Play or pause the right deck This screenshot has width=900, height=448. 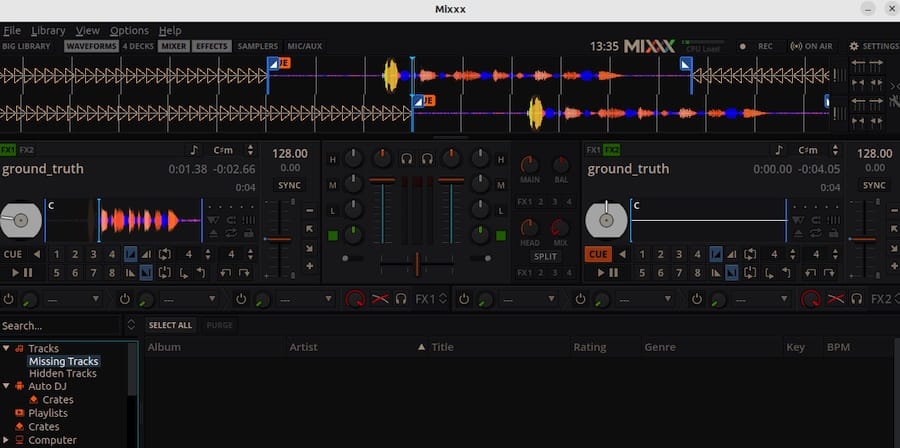pos(607,272)
